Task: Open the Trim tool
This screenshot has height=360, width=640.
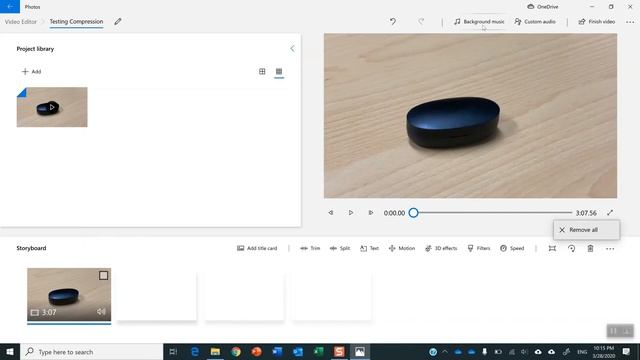Action: pyautogui.click(x=310, y=248)
